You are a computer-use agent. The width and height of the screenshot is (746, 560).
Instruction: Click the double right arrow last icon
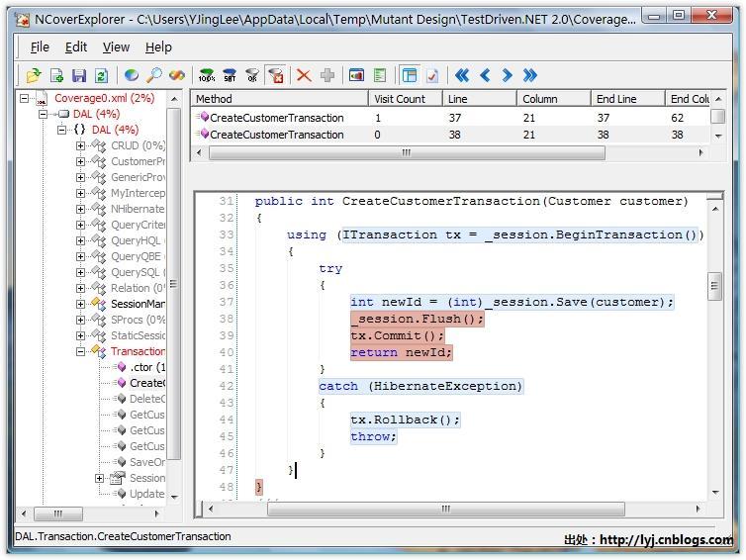pyautogui.click(x=530, y=75)
